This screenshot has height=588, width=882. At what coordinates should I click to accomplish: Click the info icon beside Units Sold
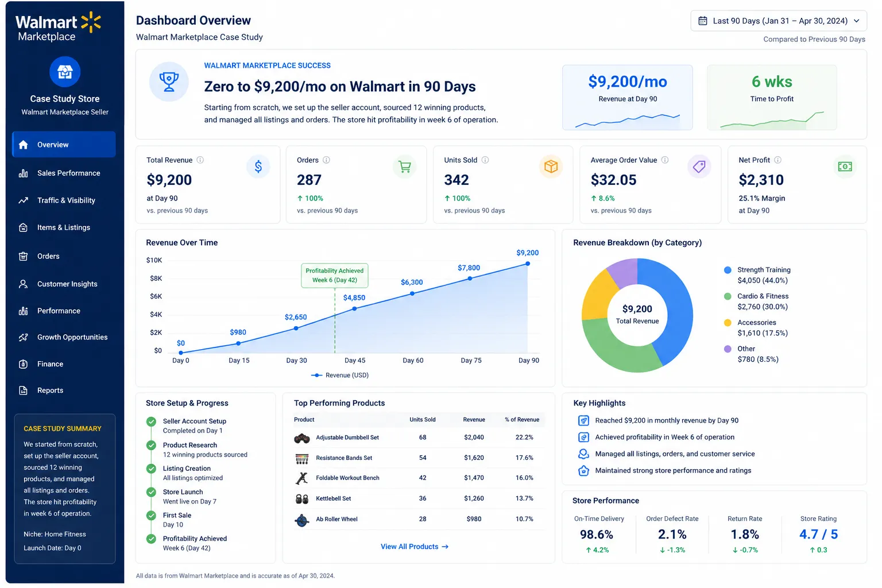click(x=485, y=160)
